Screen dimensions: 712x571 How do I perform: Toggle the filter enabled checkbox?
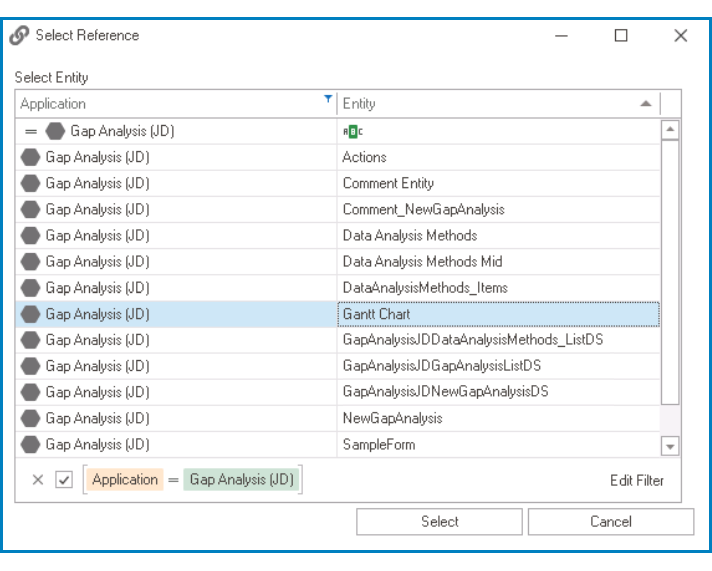pyautogui.click(x=64, y=480)
